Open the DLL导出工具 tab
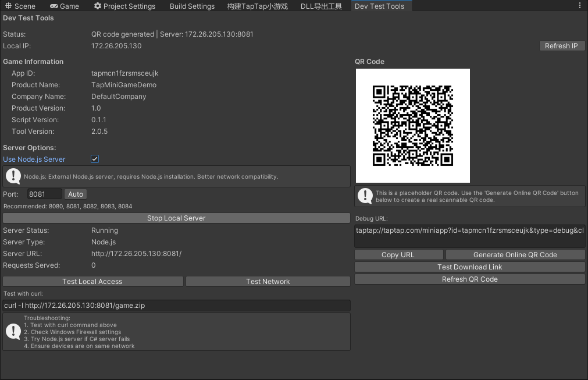 point(322,6)
